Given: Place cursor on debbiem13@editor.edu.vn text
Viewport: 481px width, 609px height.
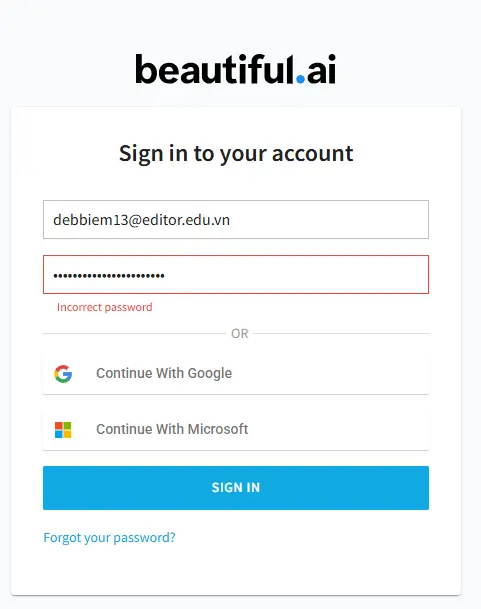Looking at the screenshot, I should 141,220.
